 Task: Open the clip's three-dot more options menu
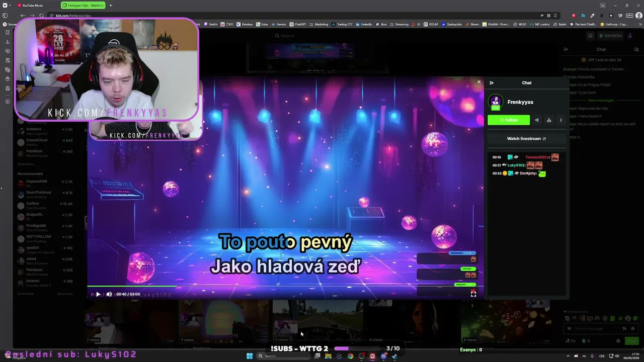coord(561,120)
